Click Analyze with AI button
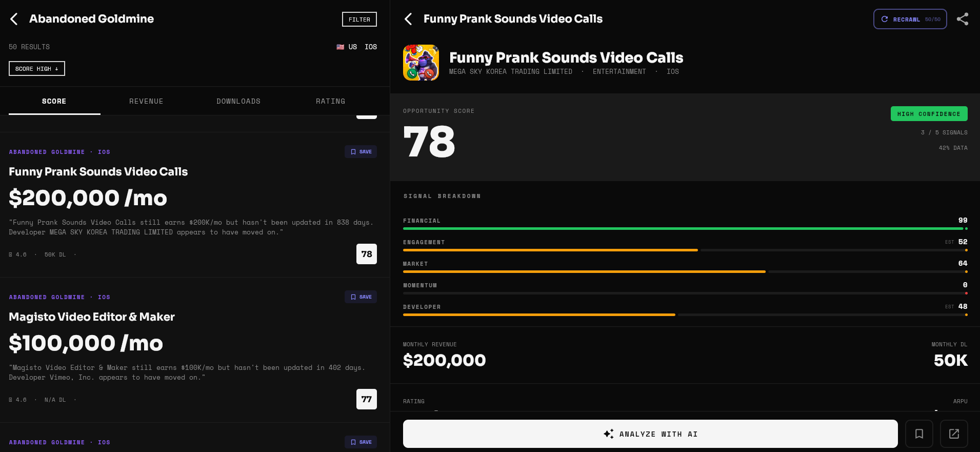 click(650, 434)
